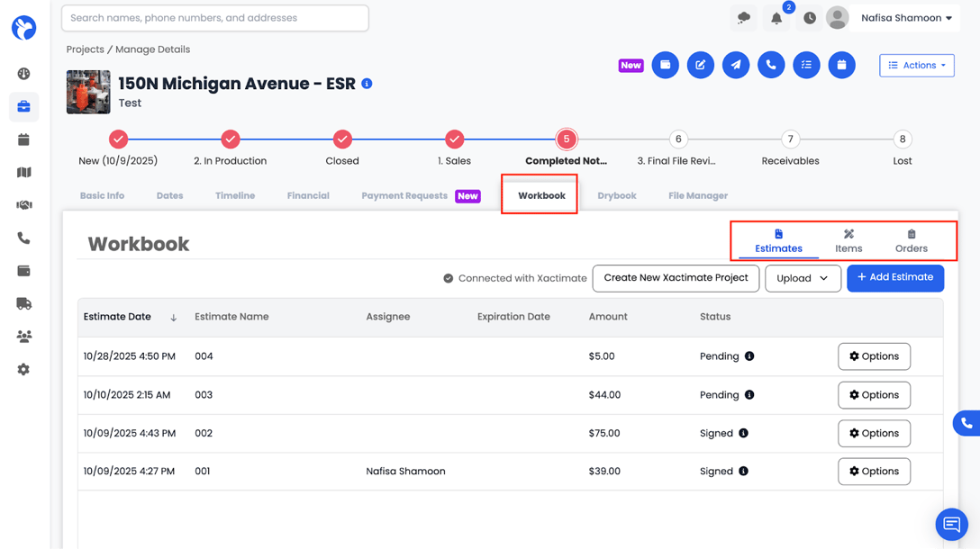
Task: Open the notifications bell icon
Action: (x=776, y=18)
